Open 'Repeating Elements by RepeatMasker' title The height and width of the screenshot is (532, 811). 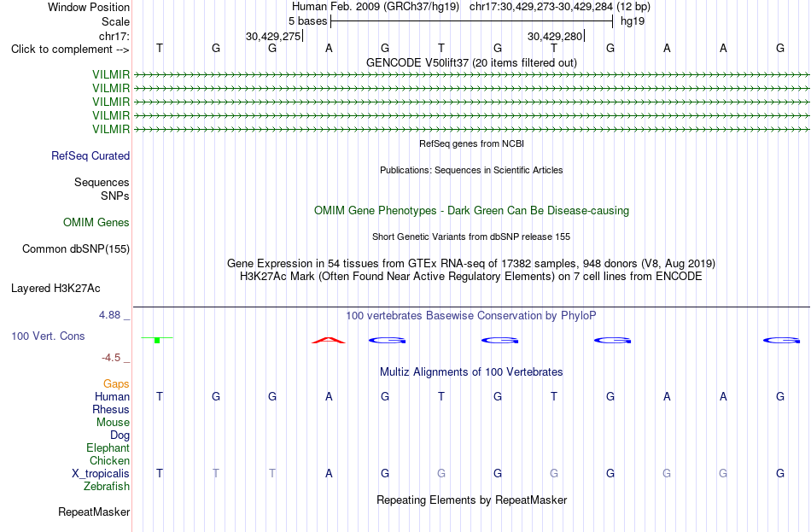[471, 500]
